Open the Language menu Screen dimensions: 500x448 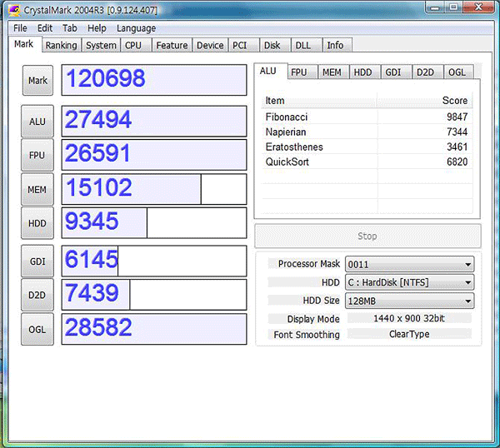coord(136,28)
